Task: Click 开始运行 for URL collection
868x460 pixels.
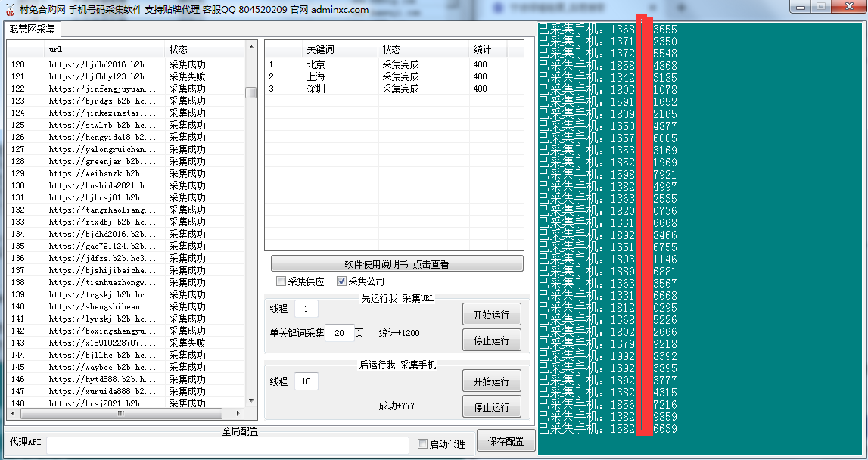Action: [490, 314]
